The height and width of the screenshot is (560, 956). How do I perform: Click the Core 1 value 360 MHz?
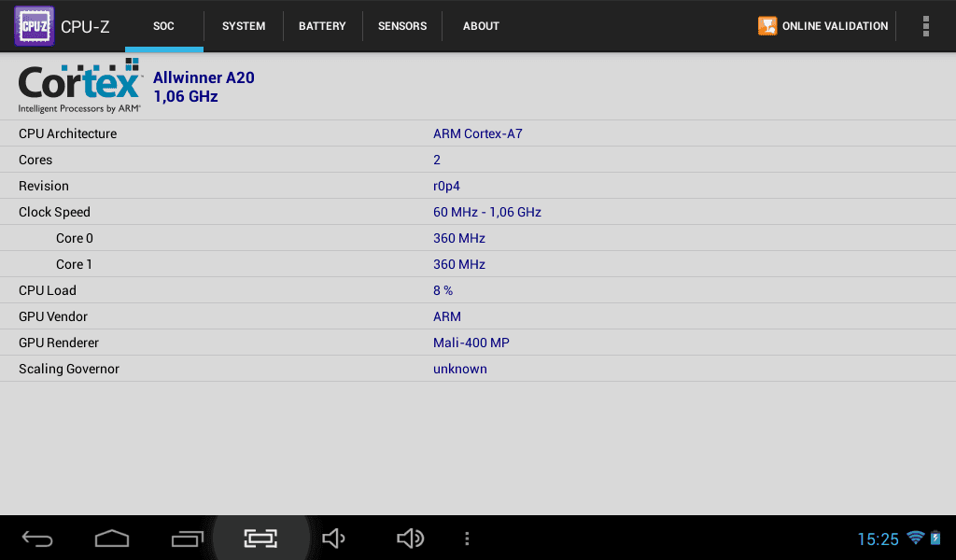tap(459, 264)
